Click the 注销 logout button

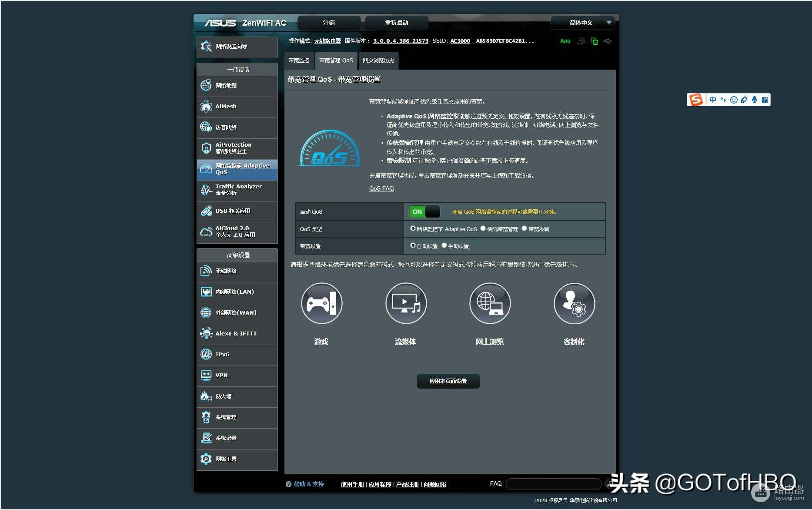tap(329, 23)
